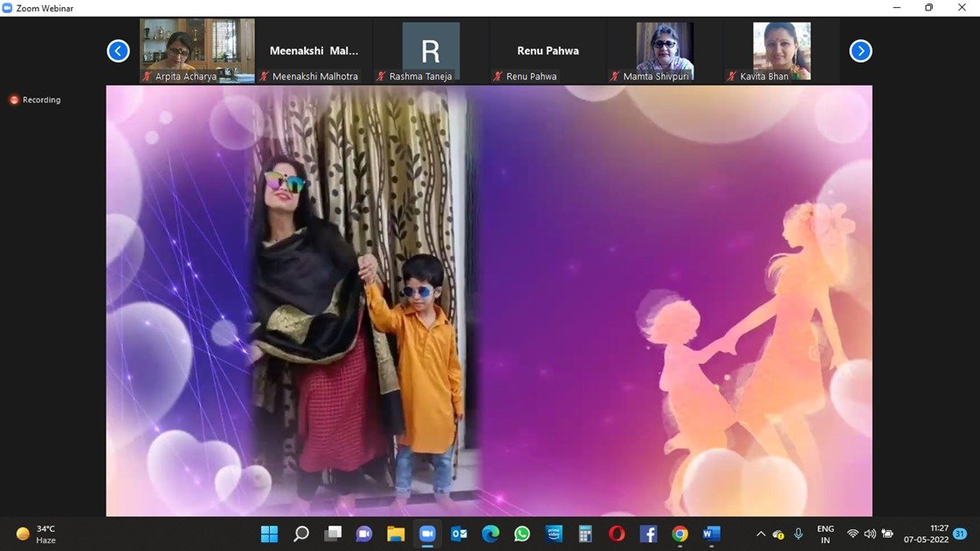
Task: Open WhatsApp from the taskbar
Action: coord(522,534)
